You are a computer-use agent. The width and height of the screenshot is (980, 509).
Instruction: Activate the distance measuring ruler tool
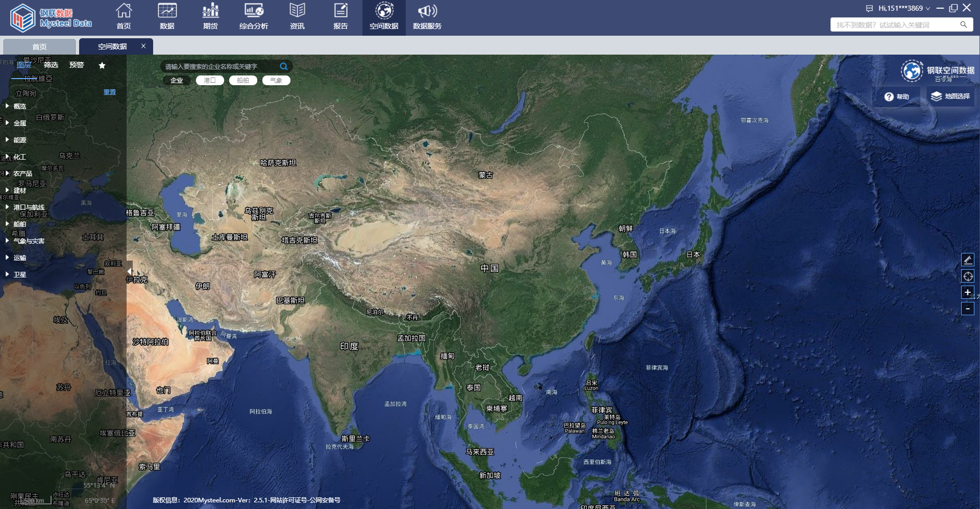[967, 260]
